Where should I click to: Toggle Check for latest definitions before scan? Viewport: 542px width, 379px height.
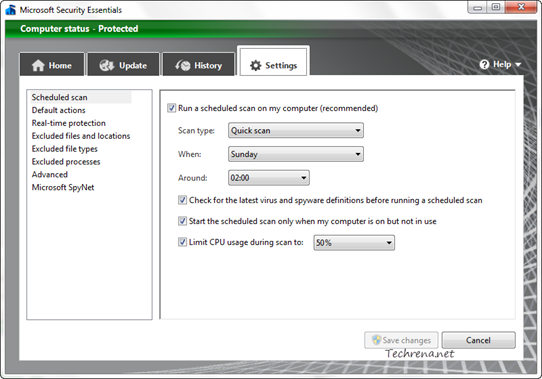coord(182,200)
